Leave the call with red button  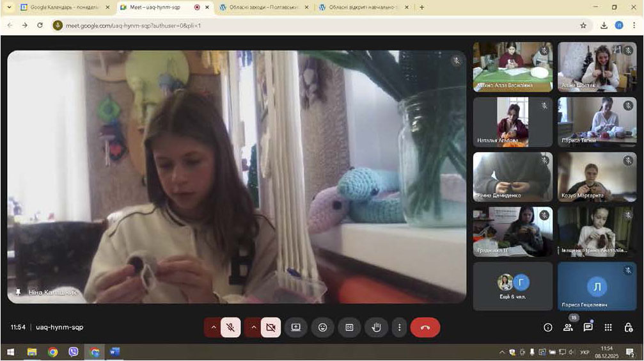[425, 327]
